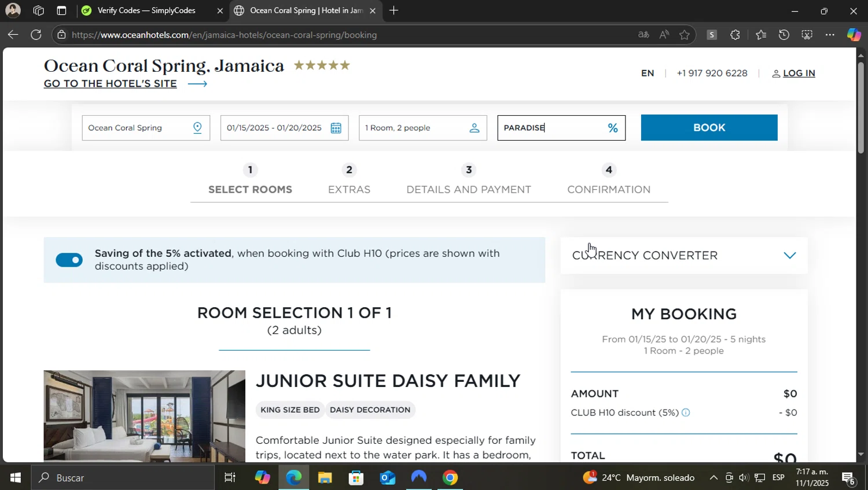The image size is (868, 490).
Task: Go to step 2 Extras
Action: (x=349, y=180)
